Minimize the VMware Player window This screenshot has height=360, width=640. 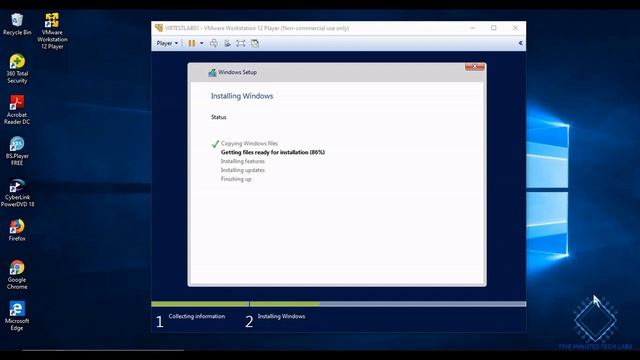473,28
